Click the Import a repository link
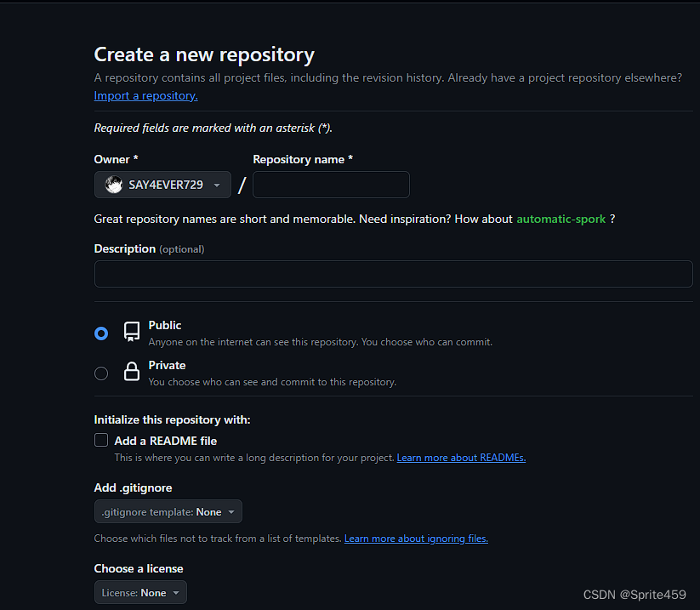700x610 pixels. tap(145, 95)
